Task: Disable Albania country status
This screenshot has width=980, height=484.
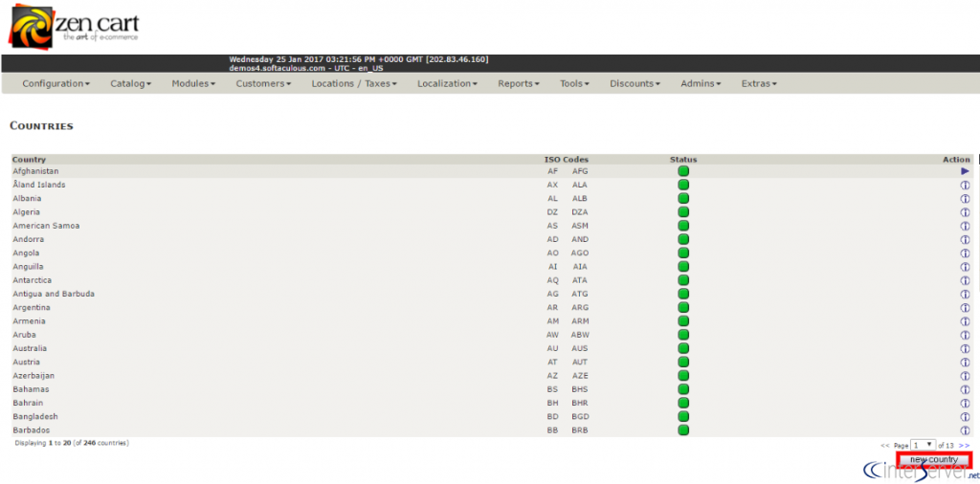Action: click(683, 199)
